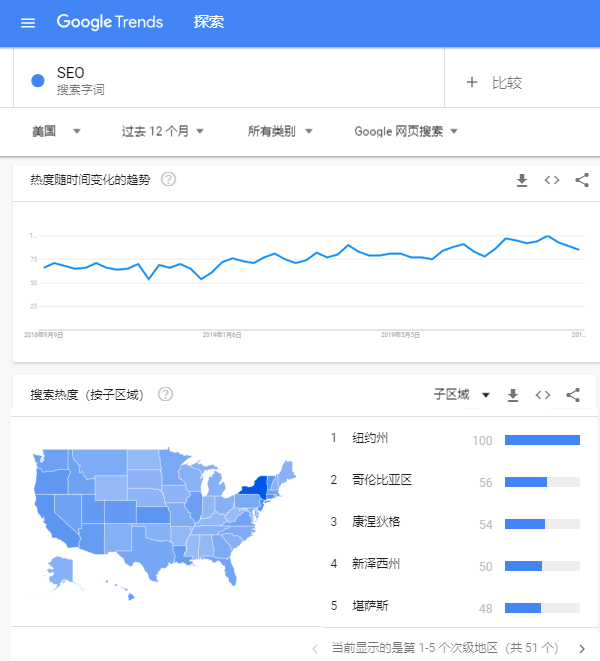Open the 子区域 subregion dropdown
The height and width of the screenshot is (661, 600).
pos(462,395)
